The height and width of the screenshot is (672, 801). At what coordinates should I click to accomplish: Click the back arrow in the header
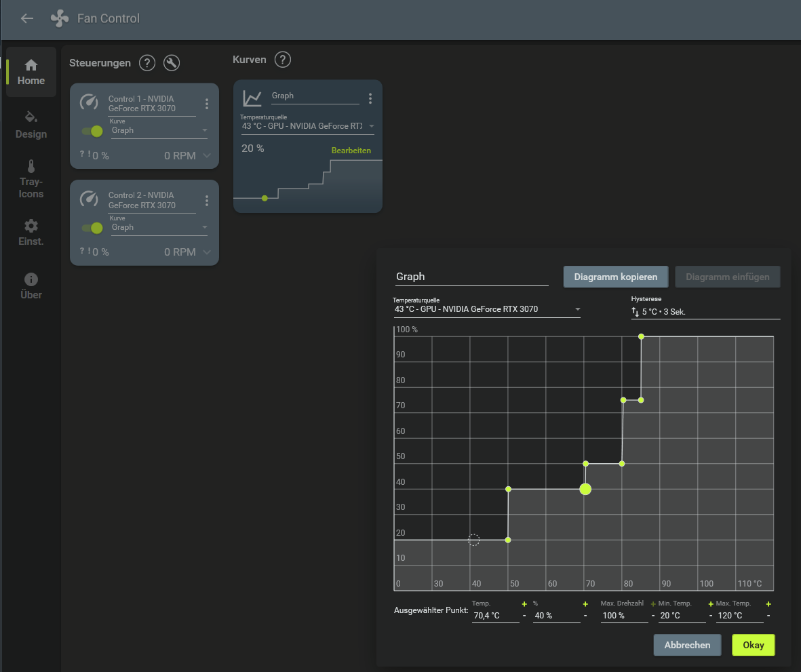pos(26,18)
